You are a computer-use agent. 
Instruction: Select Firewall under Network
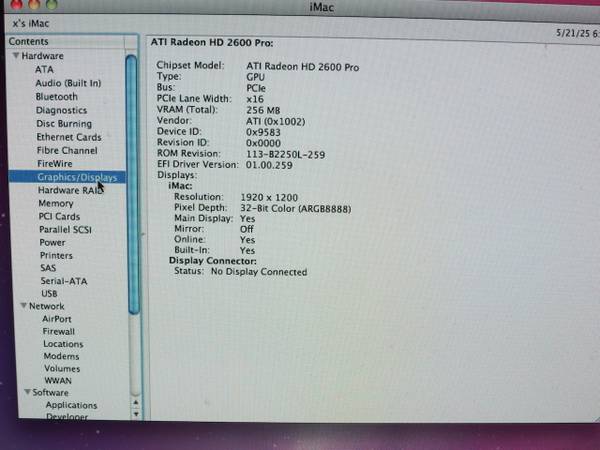tap(58, 331)
